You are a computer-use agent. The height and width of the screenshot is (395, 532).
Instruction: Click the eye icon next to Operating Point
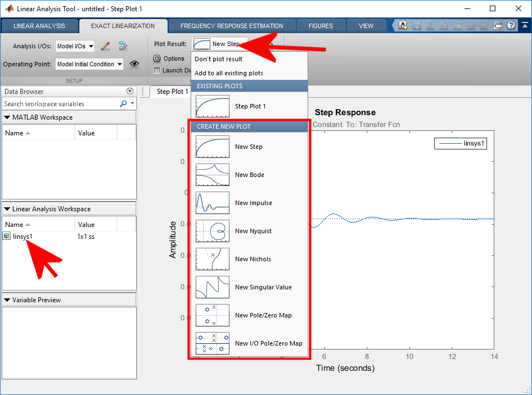pos(134,63)
